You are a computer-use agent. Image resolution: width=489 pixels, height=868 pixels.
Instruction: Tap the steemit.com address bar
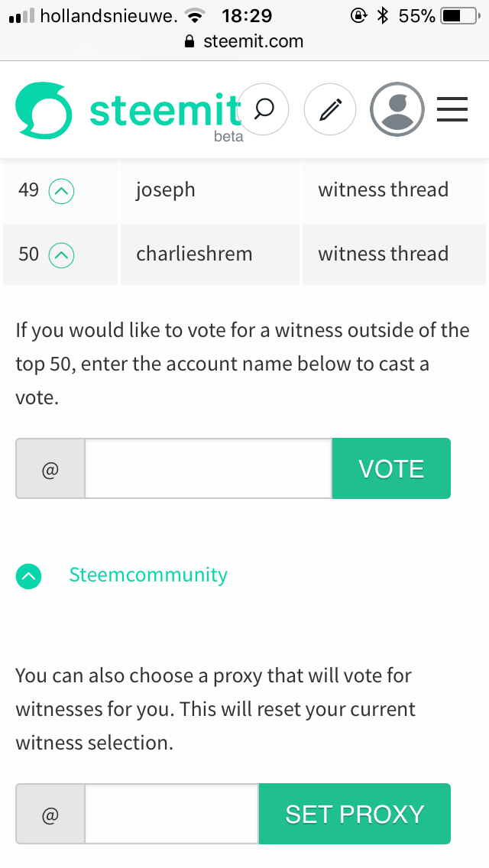(244, 41)
